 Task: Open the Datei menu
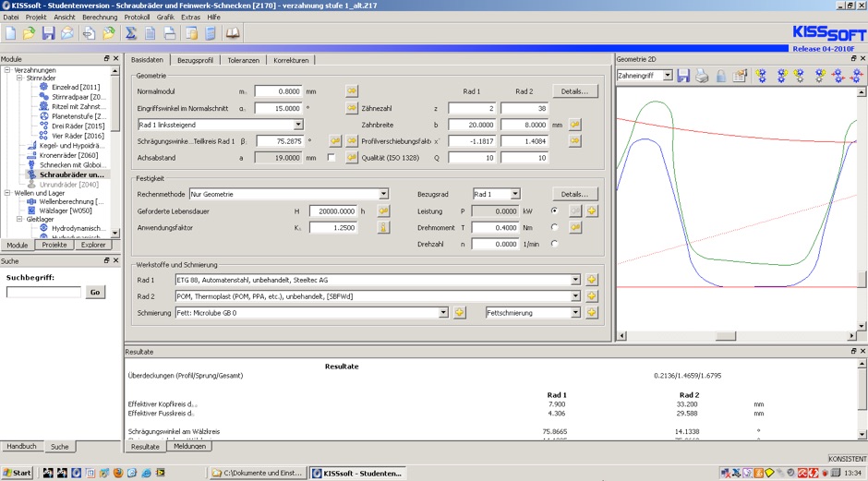coord(10,18)
